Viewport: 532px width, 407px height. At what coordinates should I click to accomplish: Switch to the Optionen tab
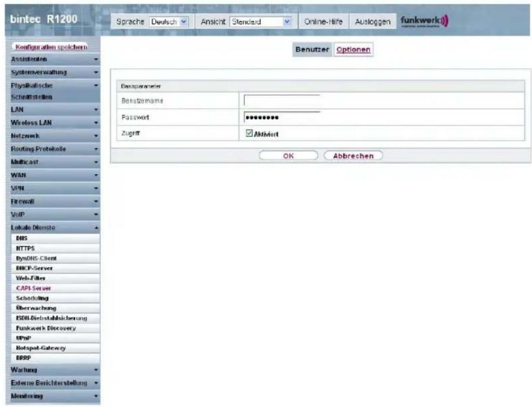coord(353,50)
